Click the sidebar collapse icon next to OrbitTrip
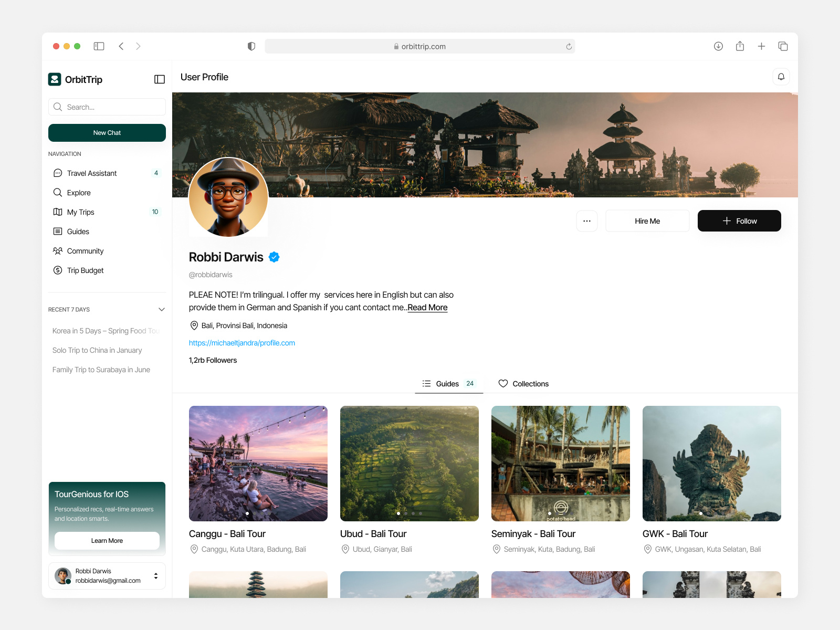The width and height of the screenshot is (840, 630). [x=159, y=79]
